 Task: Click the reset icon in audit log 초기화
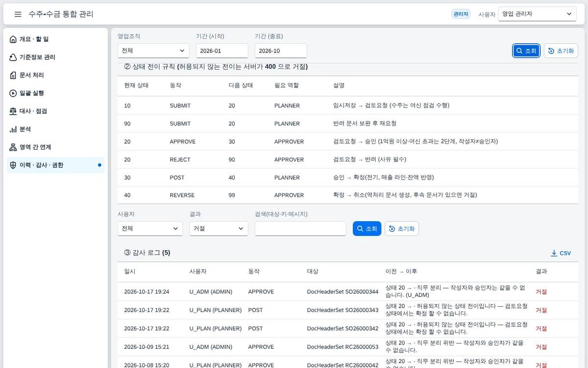click(392, 229)
